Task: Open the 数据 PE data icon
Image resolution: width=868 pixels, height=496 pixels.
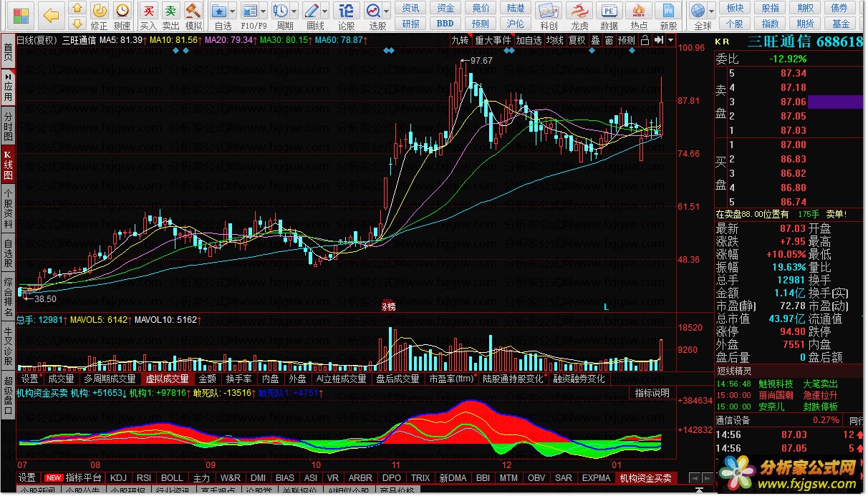Action: [x=609, y=11]
